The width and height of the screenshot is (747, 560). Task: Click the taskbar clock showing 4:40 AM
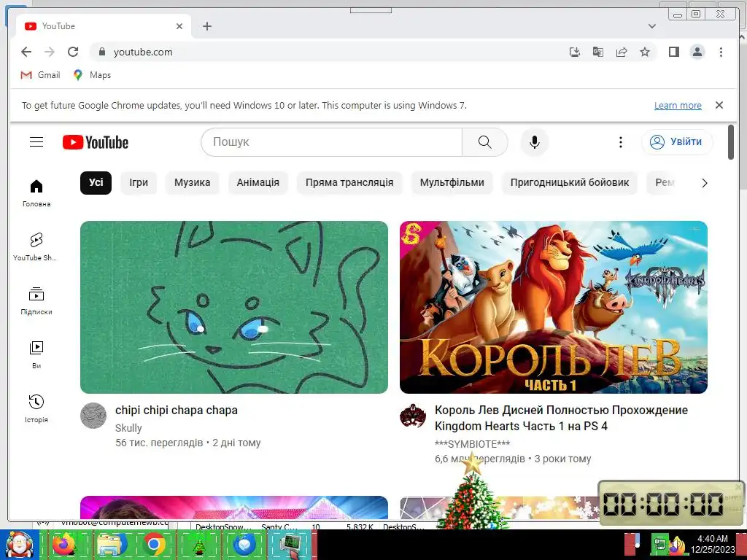(x=712, y=544)
